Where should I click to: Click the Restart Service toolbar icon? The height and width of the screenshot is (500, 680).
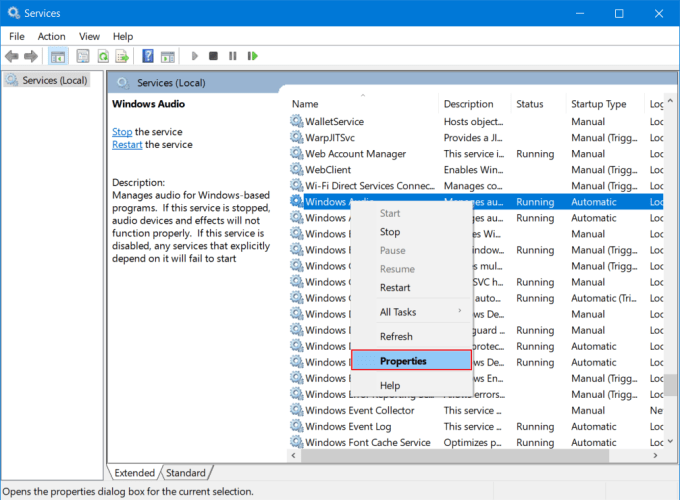coord(253,56)
